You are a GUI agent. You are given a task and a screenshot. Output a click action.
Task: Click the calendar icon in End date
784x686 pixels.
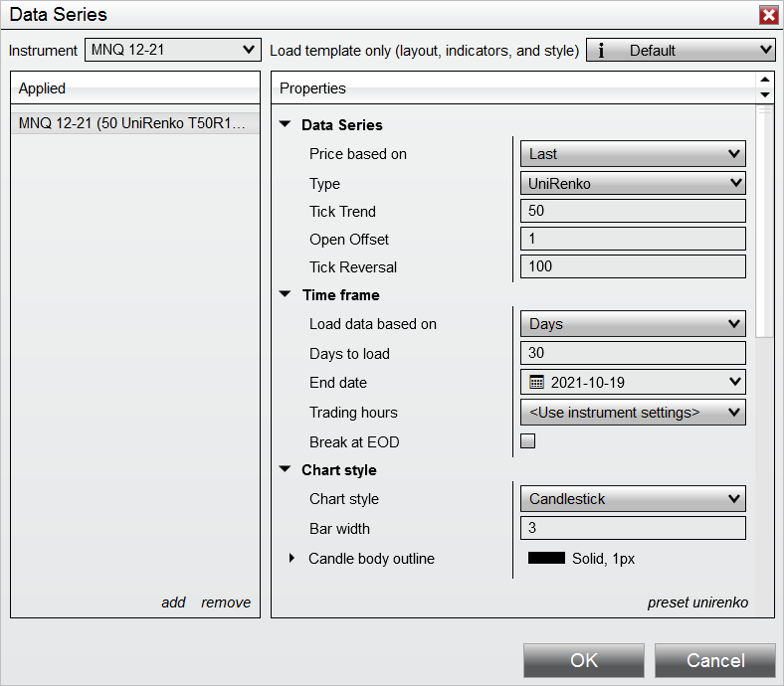click(x=536, y=382)
